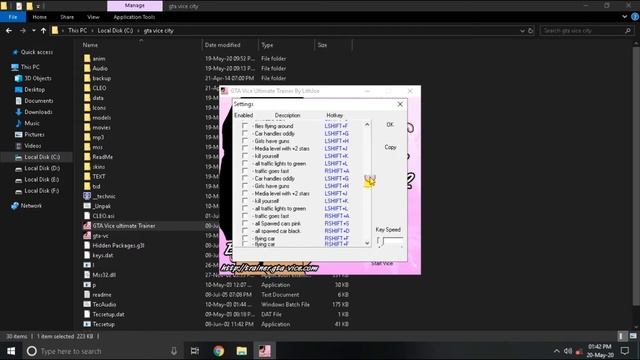Open the notification center icon

tap(624, 351)
